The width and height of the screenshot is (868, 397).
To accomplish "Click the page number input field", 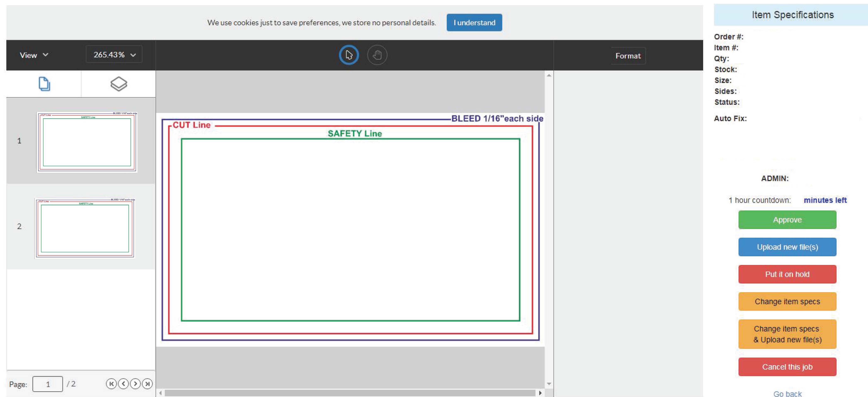I will point(47,384).
